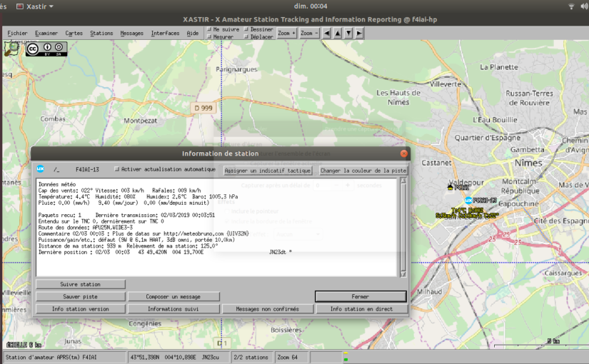This screenshot has width=589, height=364.
Task: Open the Messages menu
Action: click(131, 33)
